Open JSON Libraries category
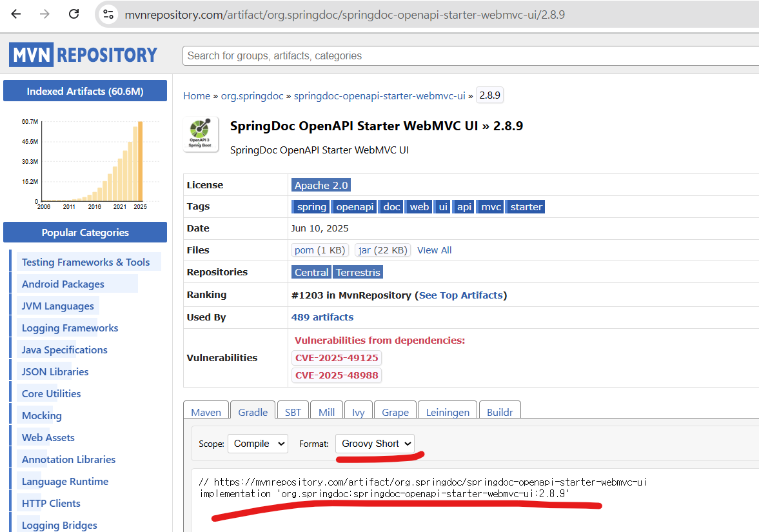Image resolution: width=759 pixels, height=532 pixels. 55,372
